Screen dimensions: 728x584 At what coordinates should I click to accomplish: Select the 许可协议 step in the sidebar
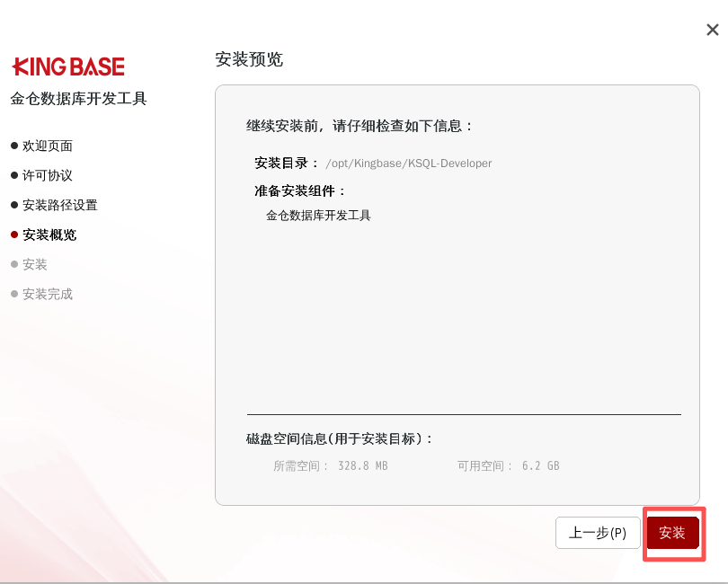(48, 175)
